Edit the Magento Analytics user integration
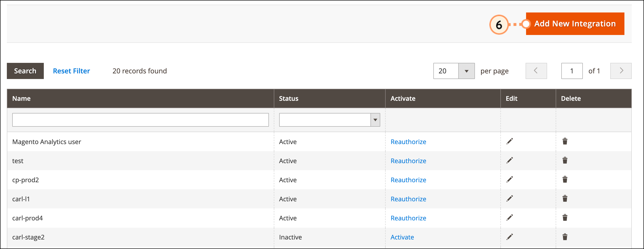Viewport: 644px width, 249px height. (509, 141)
